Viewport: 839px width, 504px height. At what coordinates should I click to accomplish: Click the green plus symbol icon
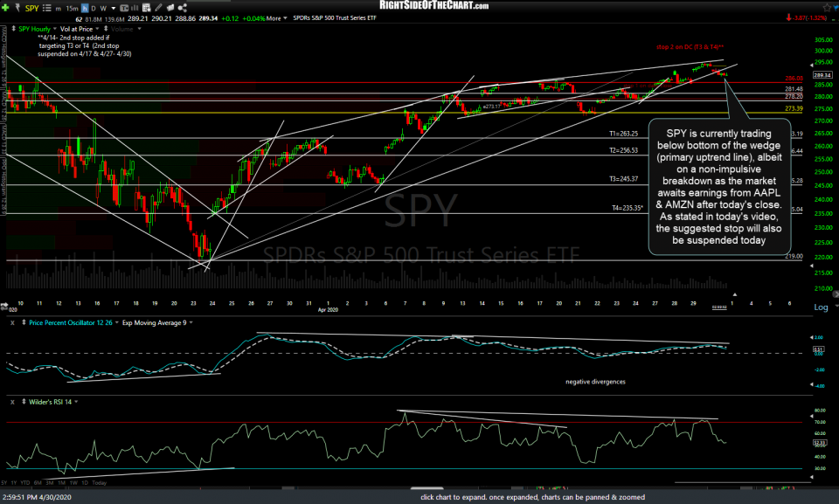tap(4, 6)
